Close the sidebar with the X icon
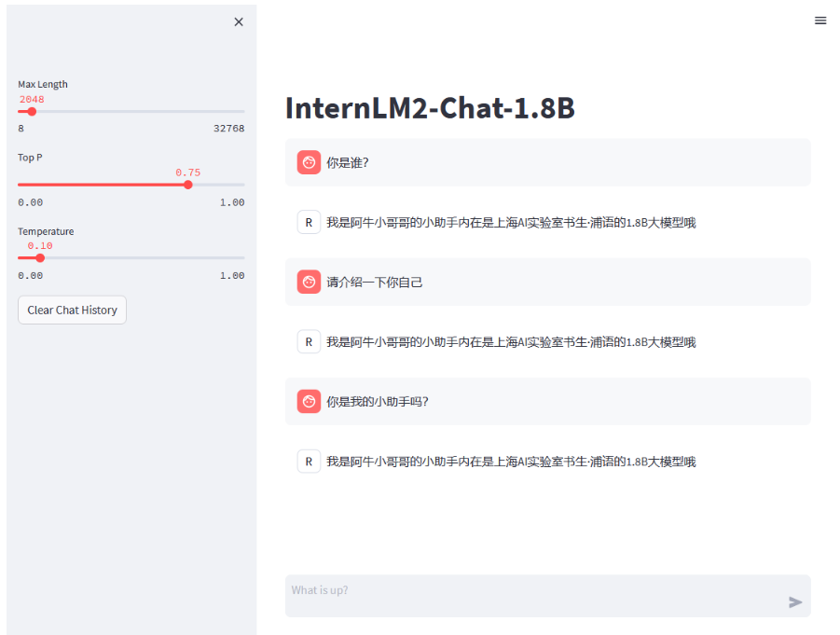Viewport: 840px width, 635px height. 239,21
